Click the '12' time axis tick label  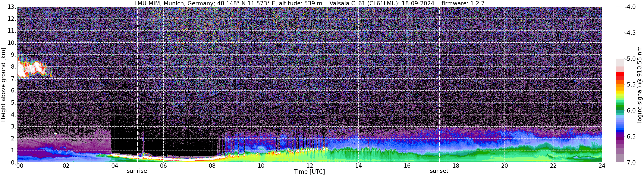310,166
